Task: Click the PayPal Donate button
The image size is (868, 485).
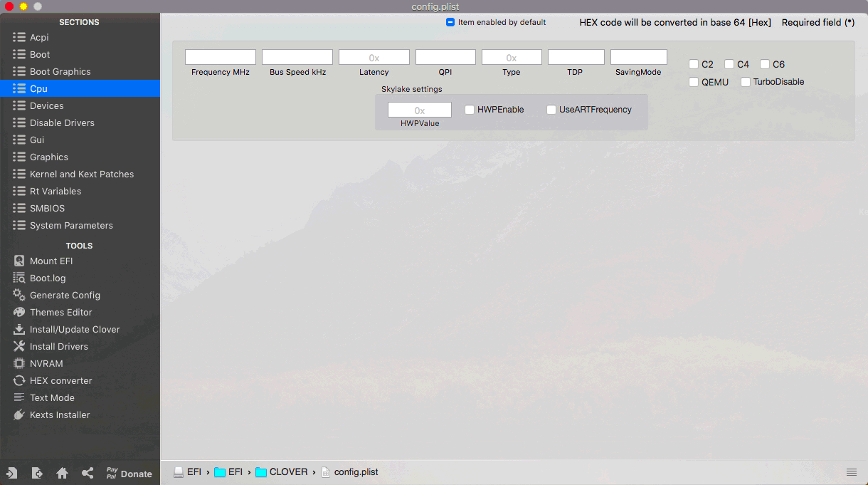Action: point(128,472)
